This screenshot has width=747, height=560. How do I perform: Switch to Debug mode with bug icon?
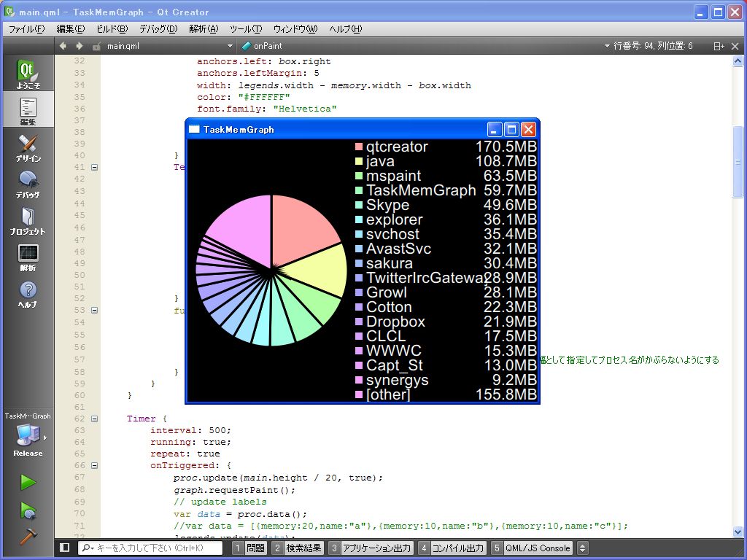pyautogui.click(x=28, y=184)
